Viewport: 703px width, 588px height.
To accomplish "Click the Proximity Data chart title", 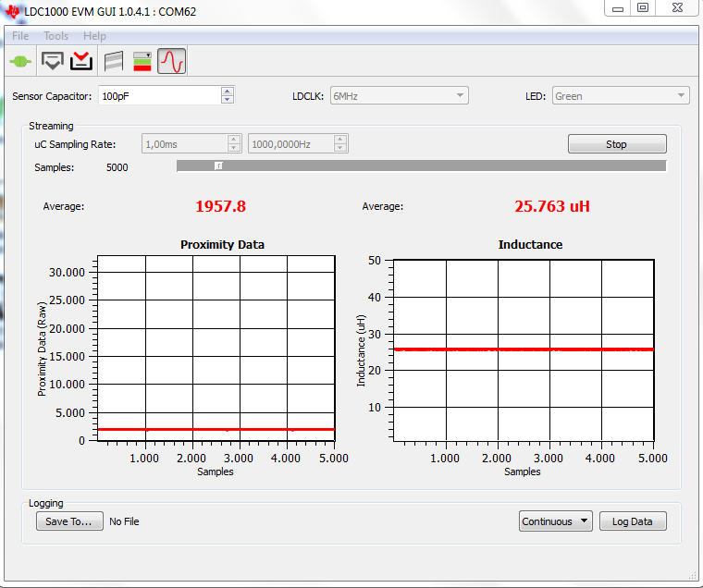I will (x=222, y=245).
